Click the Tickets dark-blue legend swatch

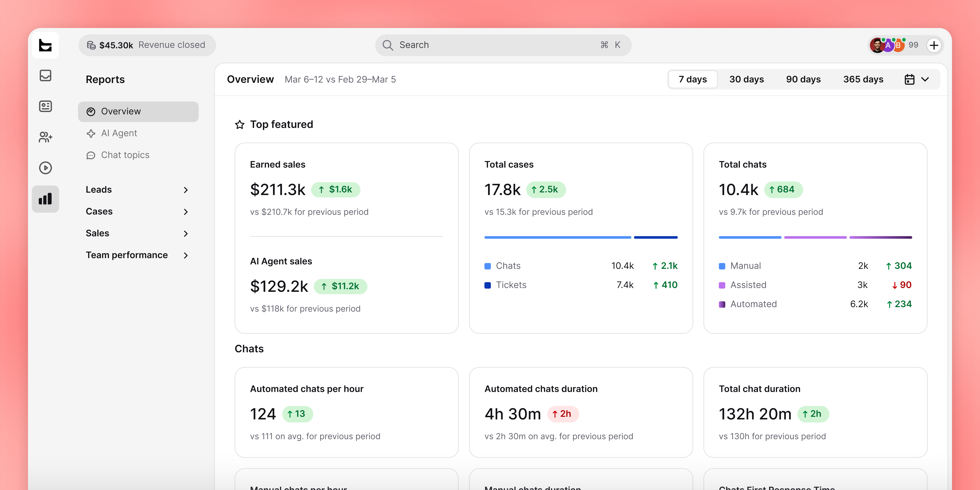(x=487, y=285)
